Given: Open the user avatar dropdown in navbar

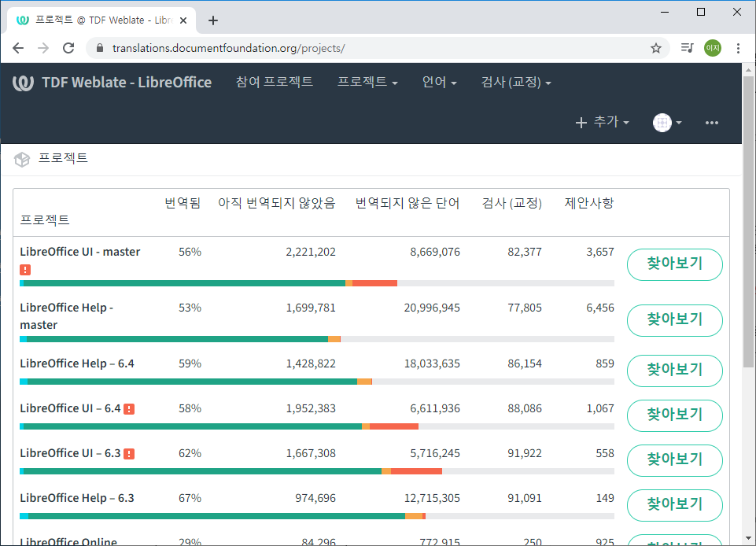Looking at the screenshot, I should coord(667,123).
